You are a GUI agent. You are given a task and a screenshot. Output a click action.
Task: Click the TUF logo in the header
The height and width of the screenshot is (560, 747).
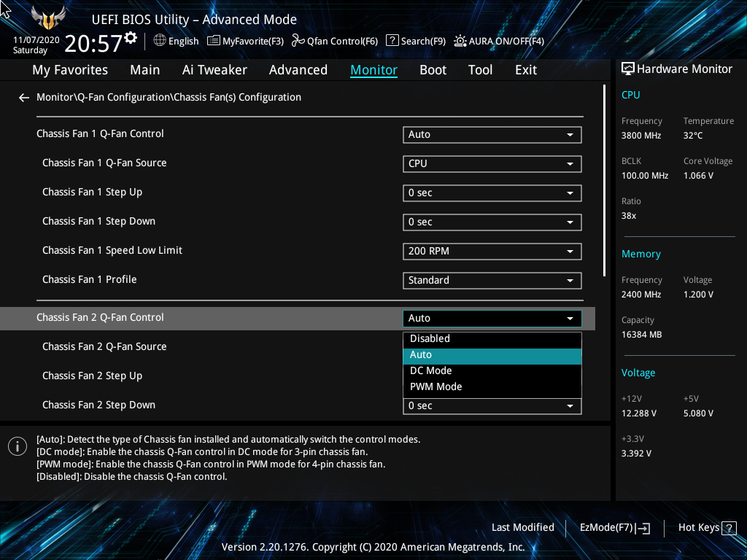[x=48, y=18]
